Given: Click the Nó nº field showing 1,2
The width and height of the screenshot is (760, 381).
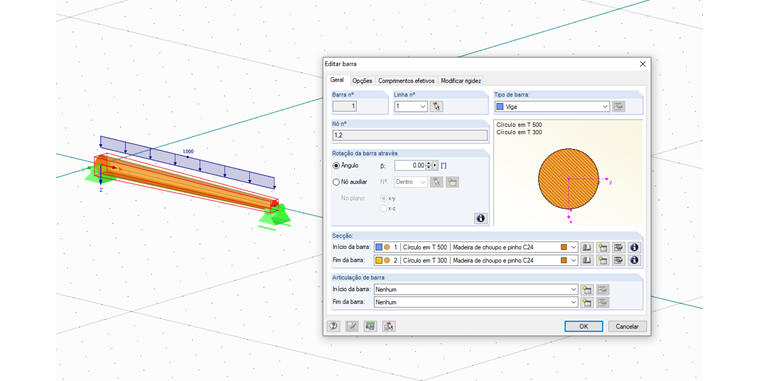Looking at the screenshot, I should [x=410, y=135].
